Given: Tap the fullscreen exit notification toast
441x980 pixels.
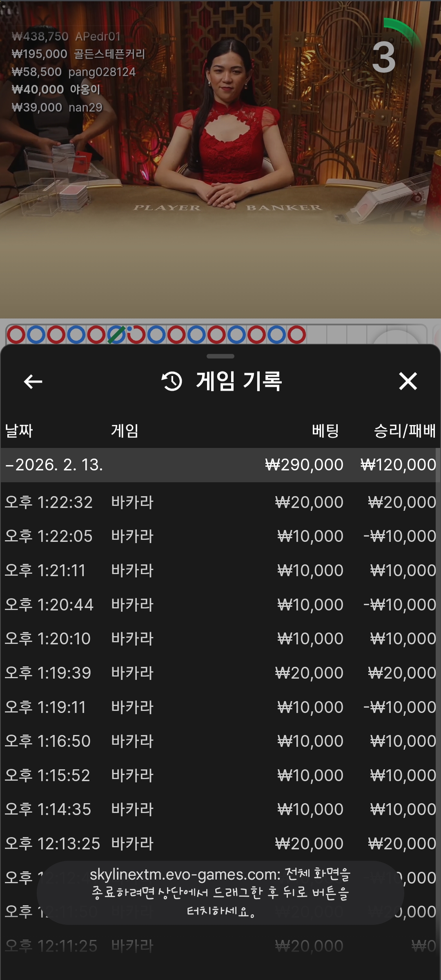Looking at the screenshot, I should click(220, 893).
